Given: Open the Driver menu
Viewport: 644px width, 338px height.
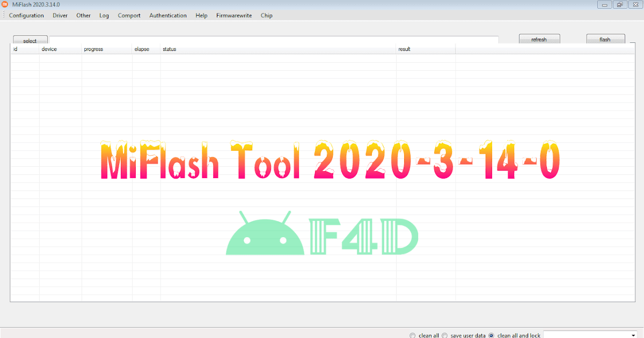Looking at the screenshot, I should coord(60,16).
